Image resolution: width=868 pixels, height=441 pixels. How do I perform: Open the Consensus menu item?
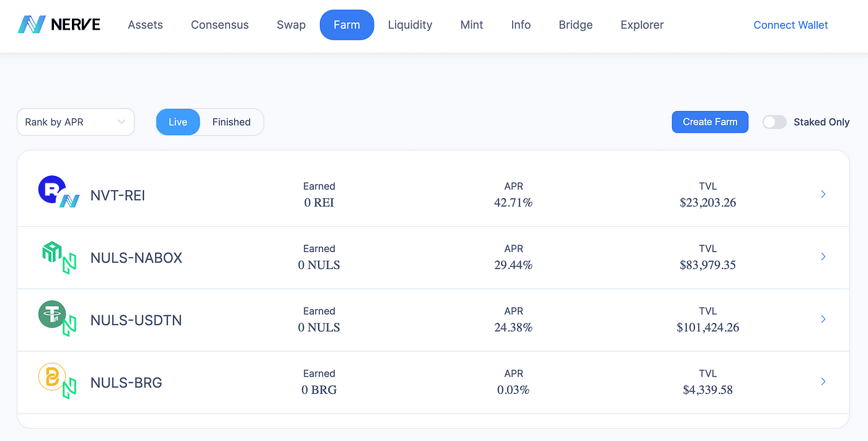click(x=219, y=25)
